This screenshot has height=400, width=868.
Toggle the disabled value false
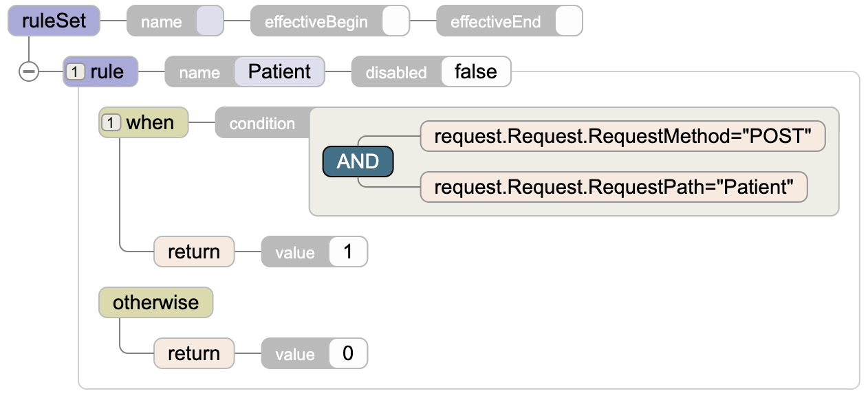click(475, 71)
